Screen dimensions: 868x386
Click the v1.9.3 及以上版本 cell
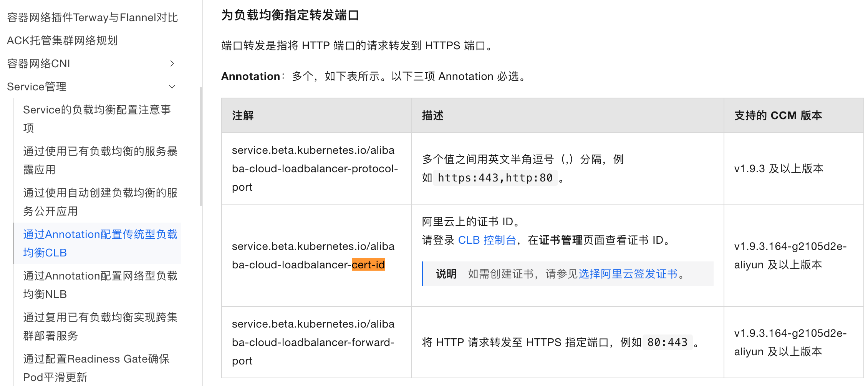pyautogui.click(x=794, y=168)
